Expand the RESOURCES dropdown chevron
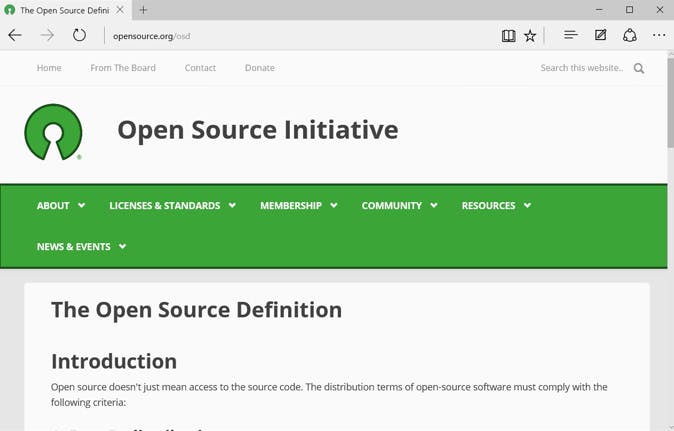Image resolution: width=674 pixels, height=431 pixels. point(527,205)
